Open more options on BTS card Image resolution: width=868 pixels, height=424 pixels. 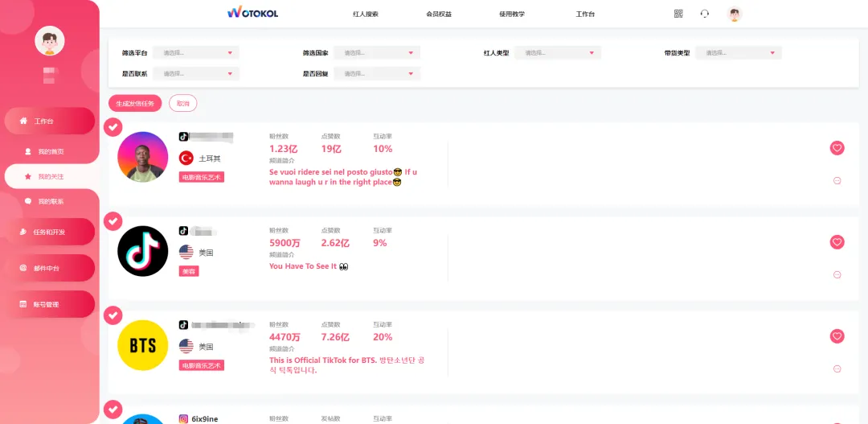click(x=837, y=368)
